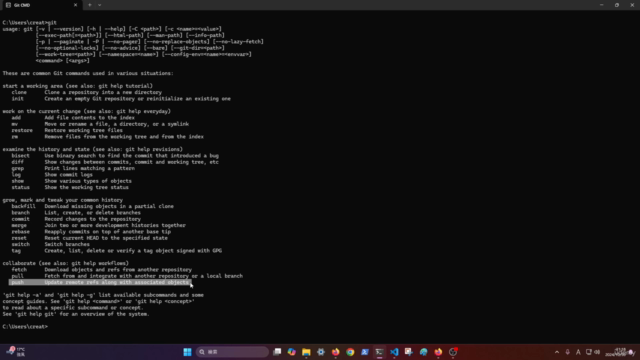Click the 'mv' Move or rename line
This screenshot has height=360, width=640.
pyautogui.click(x=100, y=124)
